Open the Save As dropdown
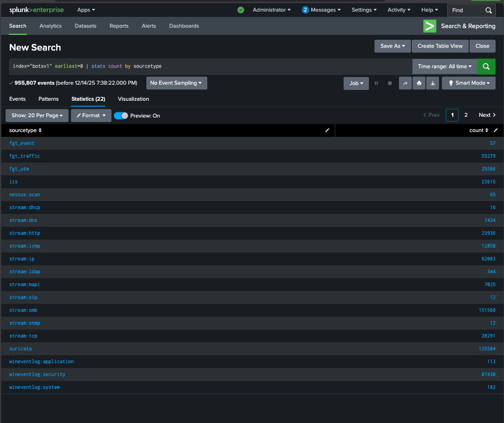Image resolution: width=504 pixels, height=423 pixels. click(x=393, y=46)
